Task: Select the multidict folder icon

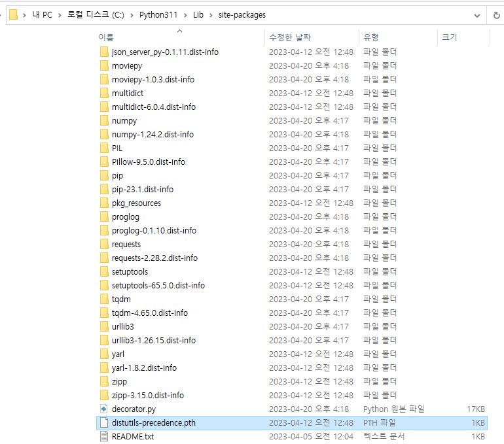Action: pos(104,93)
